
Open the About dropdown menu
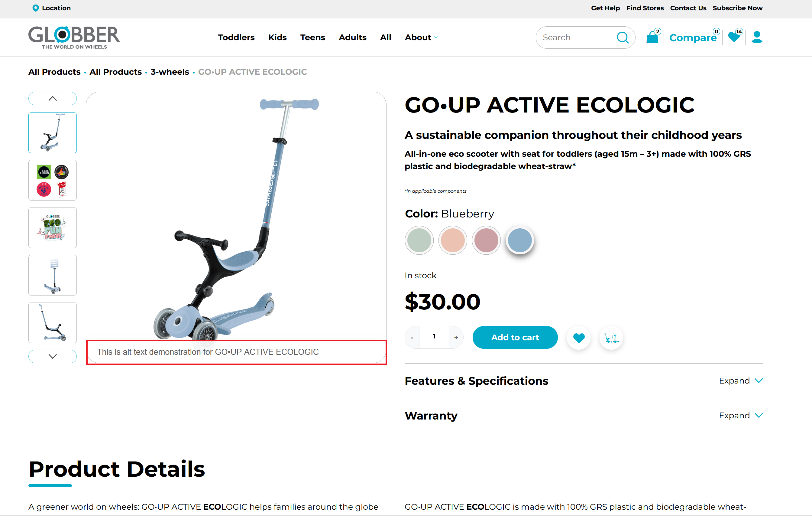pyautogui.click(x=421, y=38)
